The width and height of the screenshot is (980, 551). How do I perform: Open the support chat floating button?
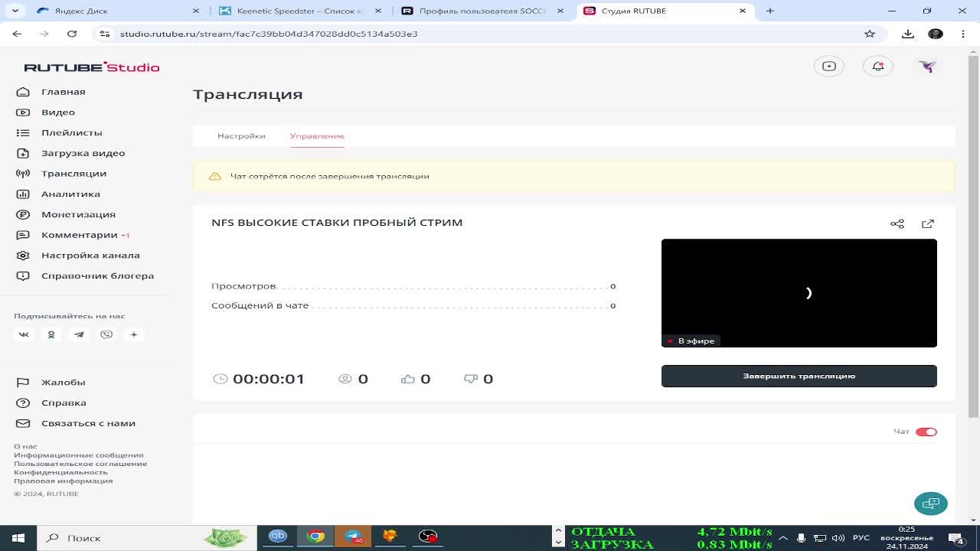(931, 503)
